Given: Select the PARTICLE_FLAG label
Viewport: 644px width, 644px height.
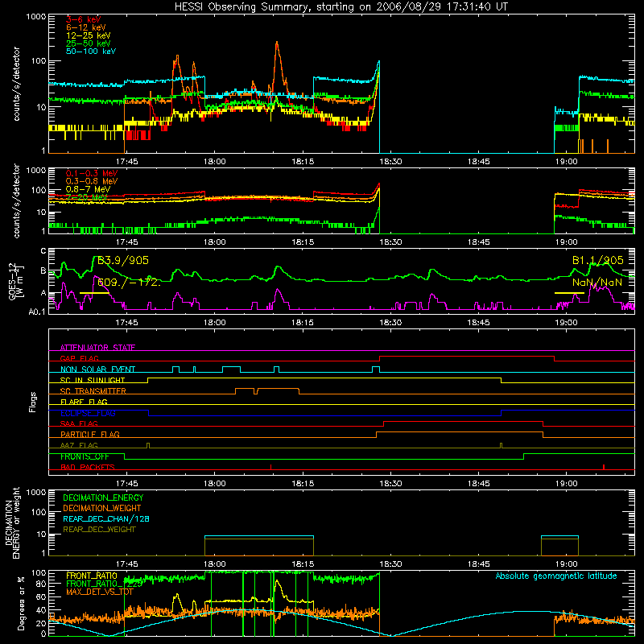Looking at the screenshot, I should pyautogui.click(x=90, y=434).
